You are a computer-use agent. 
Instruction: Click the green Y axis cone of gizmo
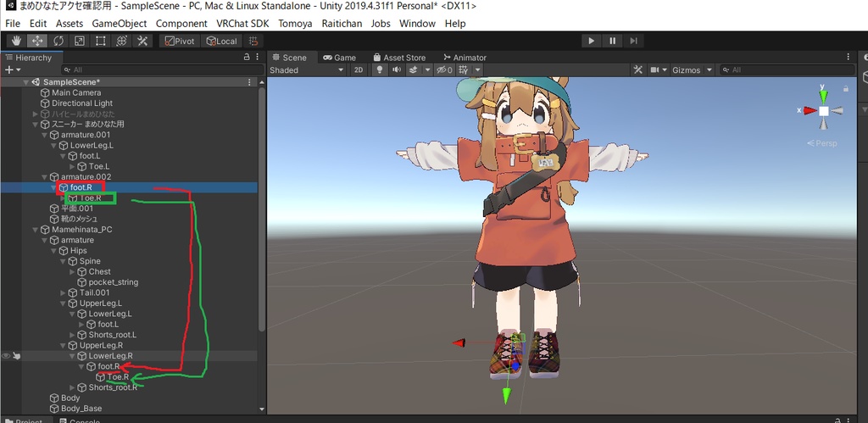[x=824, y=97]
